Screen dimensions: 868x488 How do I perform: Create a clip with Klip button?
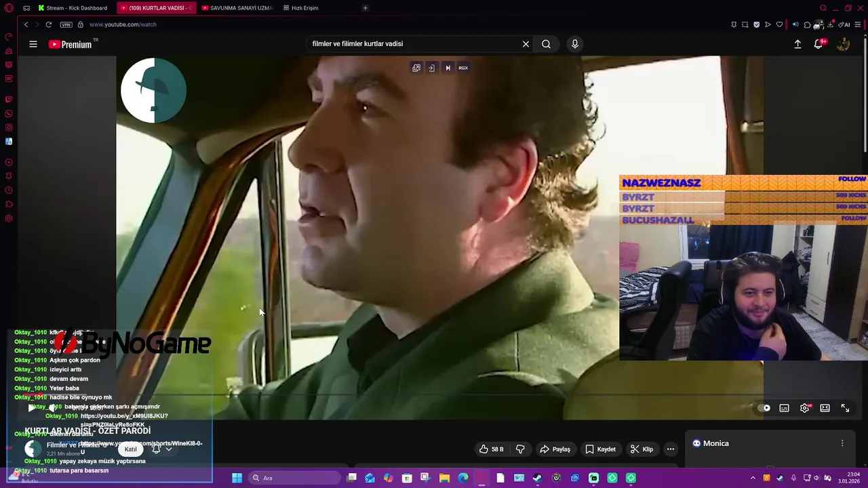[641, 449]
